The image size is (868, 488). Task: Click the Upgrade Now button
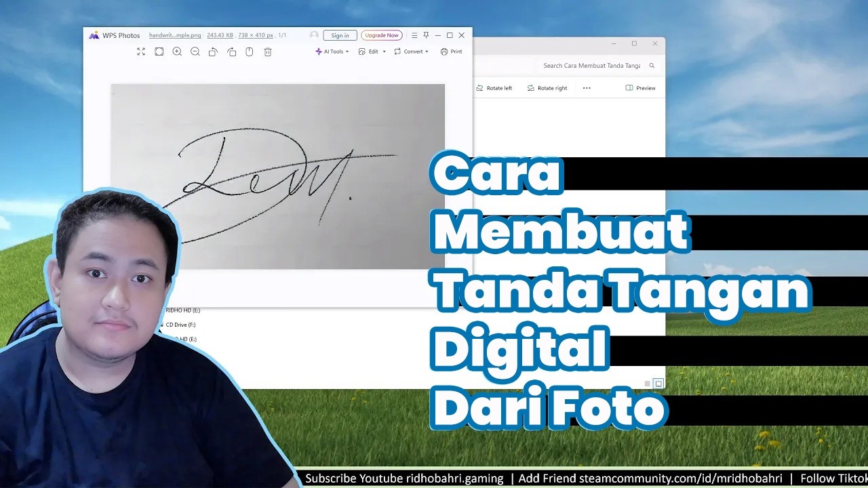coord(382,35)
